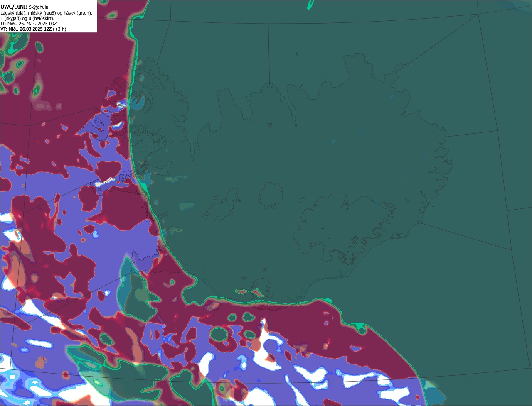Click the 'UWC/DINI: Skýjahula.' title line
Screen dimensions: 532x406
tap(25, 7)
